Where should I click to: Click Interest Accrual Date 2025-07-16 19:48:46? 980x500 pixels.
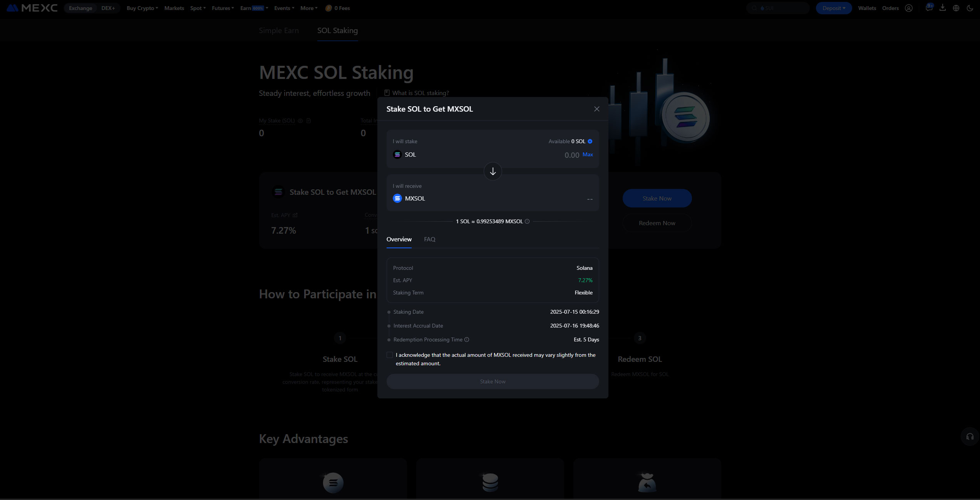click(575, 326)
